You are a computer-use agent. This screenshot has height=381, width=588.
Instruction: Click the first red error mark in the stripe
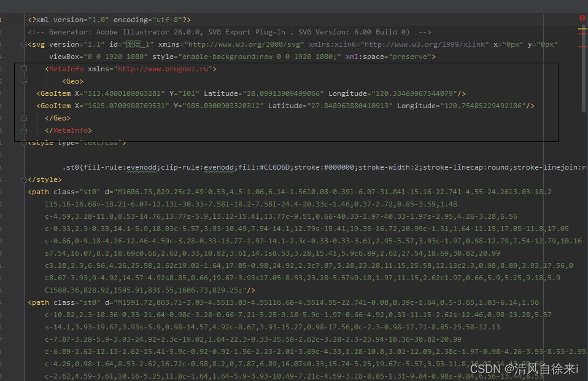click(x=582, y=34)
